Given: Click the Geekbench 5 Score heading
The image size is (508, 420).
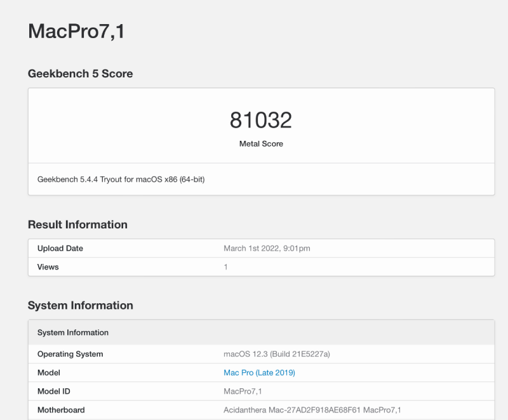Looking at the screenshot, I should click(x=81, y=74).
